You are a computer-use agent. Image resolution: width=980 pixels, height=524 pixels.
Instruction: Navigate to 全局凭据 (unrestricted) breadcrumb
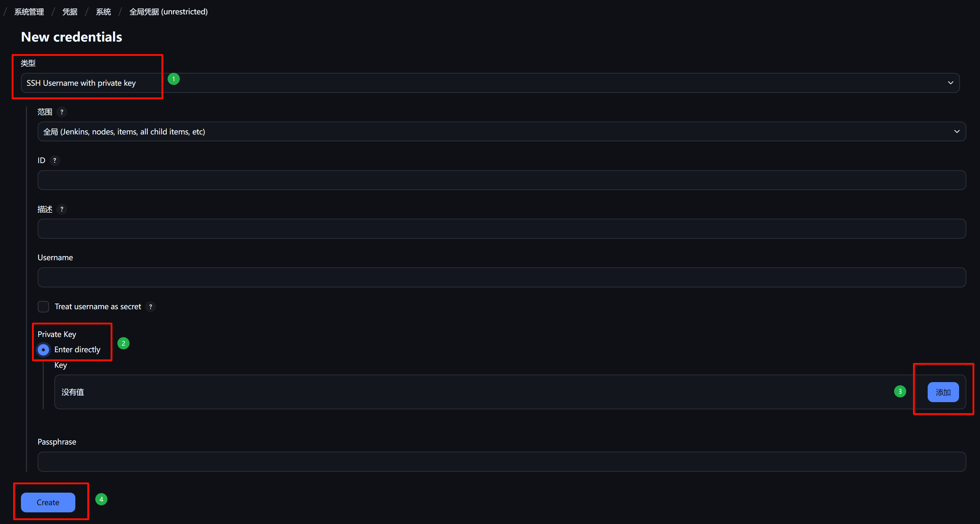(169, 12)
